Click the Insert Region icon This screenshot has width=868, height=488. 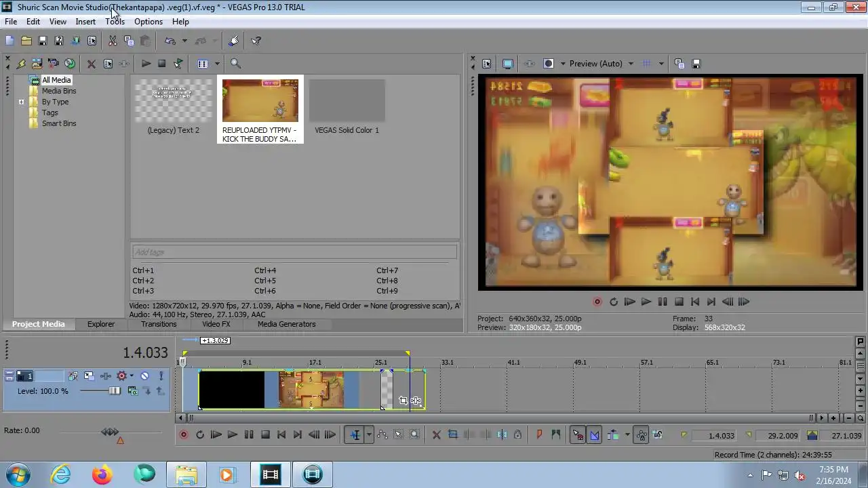click(x=556, y=435)
